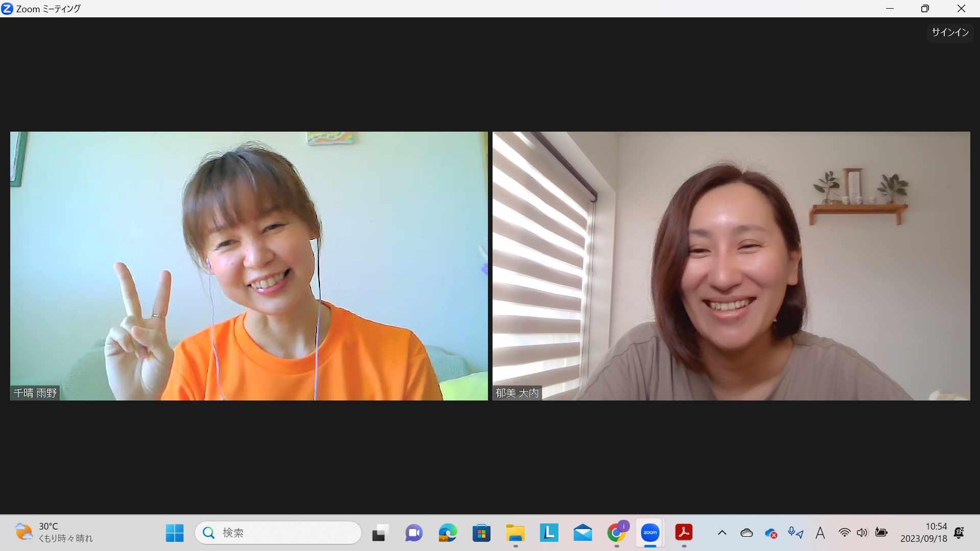Switch to Google Chrome on the taskbar
The width and height of the screenshot is (980, 551).
[617, 533]
